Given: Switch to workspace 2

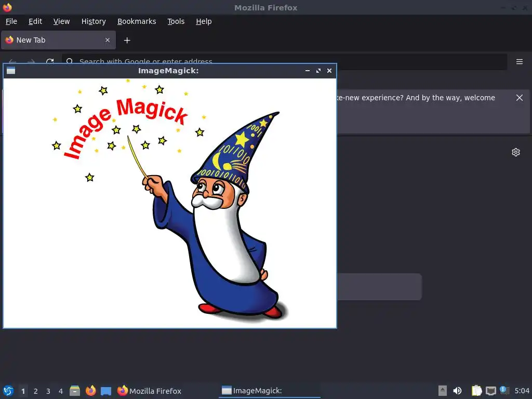Looking at the screenshot, I should pos(36,391).
